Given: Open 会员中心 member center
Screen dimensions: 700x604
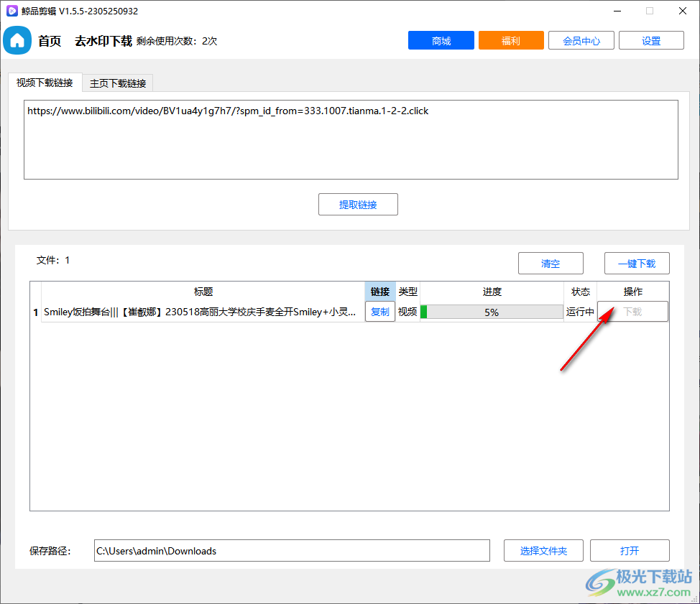Looking at the screenshot, I should point(581,41).
